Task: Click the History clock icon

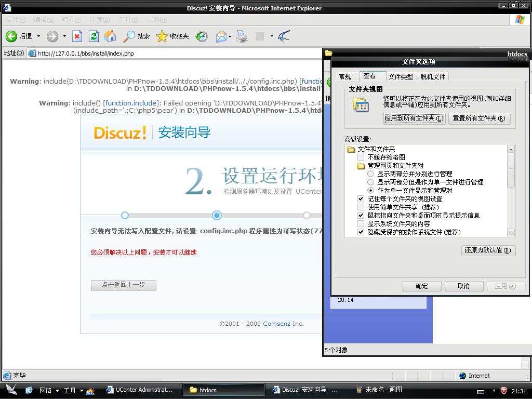Action: (202, 36)
